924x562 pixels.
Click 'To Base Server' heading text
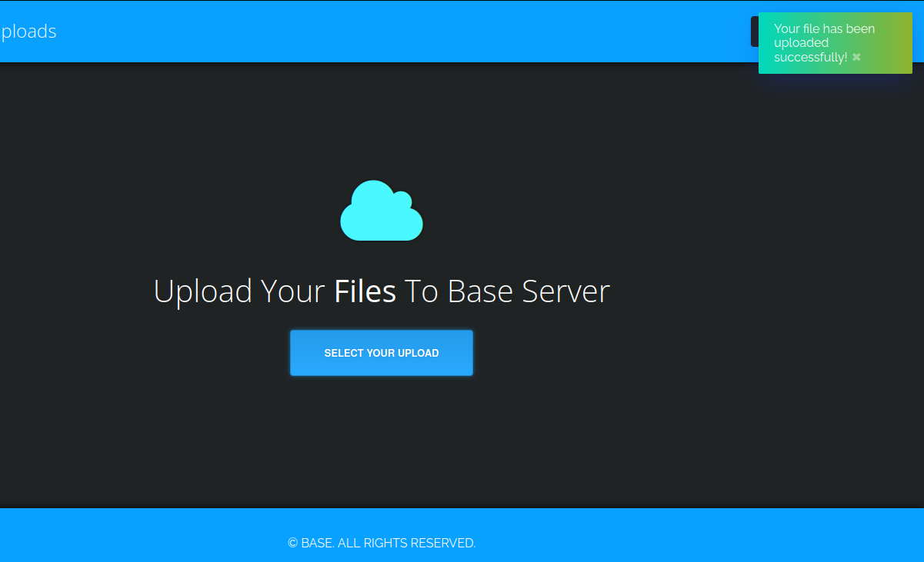pyautogui.click(x=506, y=291)
